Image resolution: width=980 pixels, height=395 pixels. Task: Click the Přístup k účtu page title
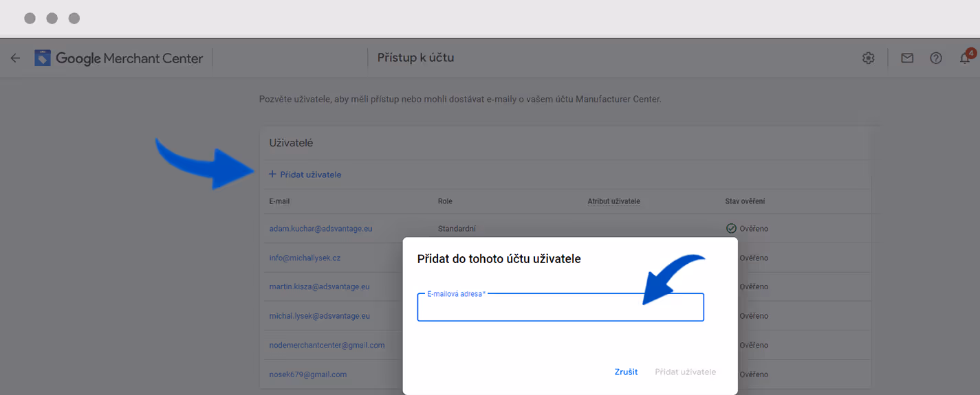[x=415, y=58]
